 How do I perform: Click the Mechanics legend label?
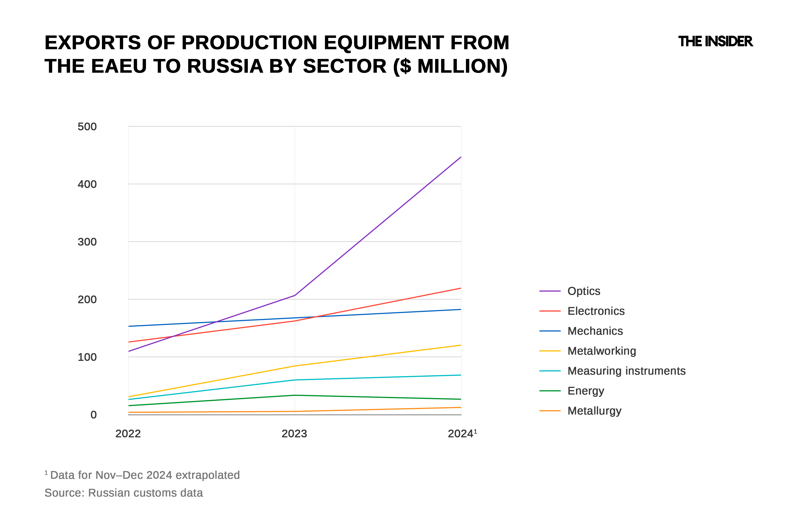(x=595, y=331)
